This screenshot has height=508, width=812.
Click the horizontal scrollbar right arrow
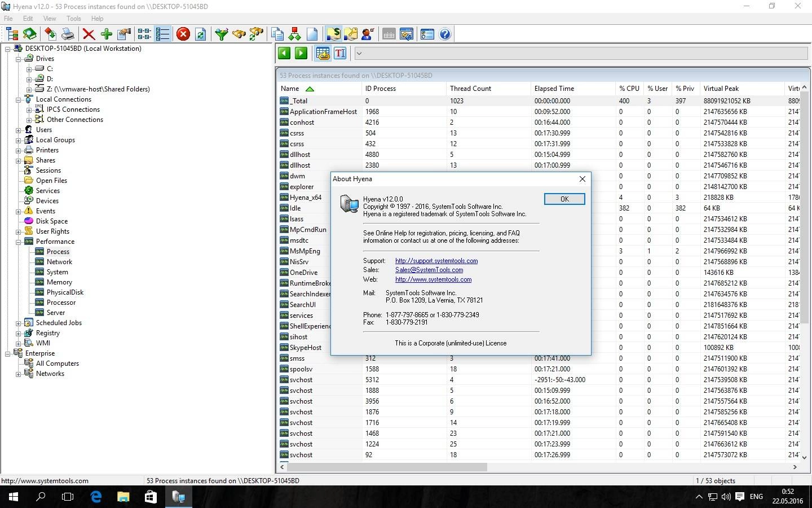click(x=795, y=467)
